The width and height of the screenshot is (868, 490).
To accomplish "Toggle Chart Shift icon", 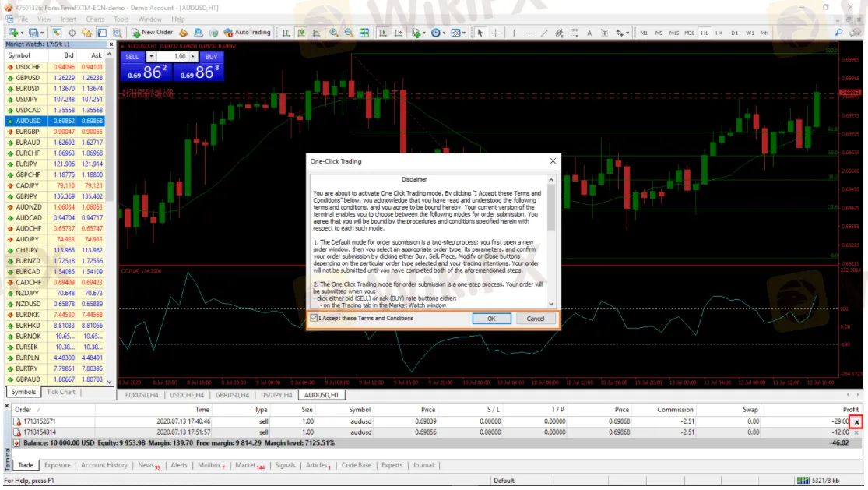I will (398, 33).
